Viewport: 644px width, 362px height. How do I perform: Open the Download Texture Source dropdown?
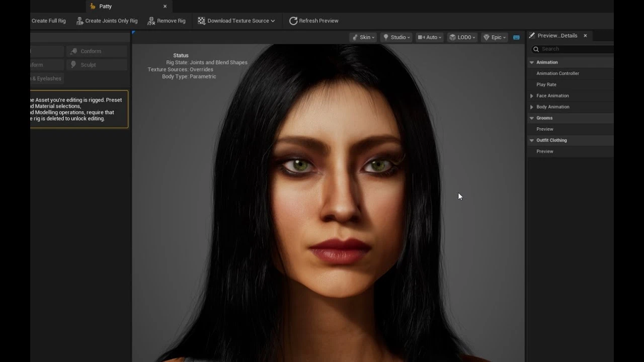pos(236,21)
